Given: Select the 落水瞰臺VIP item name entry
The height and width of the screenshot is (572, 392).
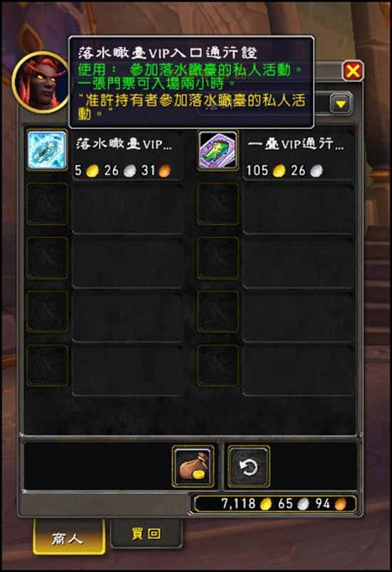Looking at the screenshot, I should click(124, 144).
